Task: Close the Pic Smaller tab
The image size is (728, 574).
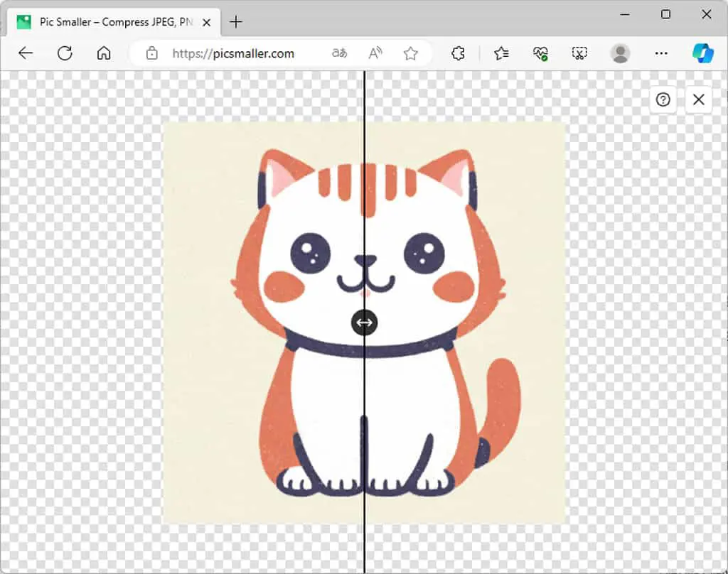Action: click(x=207, y=22)
